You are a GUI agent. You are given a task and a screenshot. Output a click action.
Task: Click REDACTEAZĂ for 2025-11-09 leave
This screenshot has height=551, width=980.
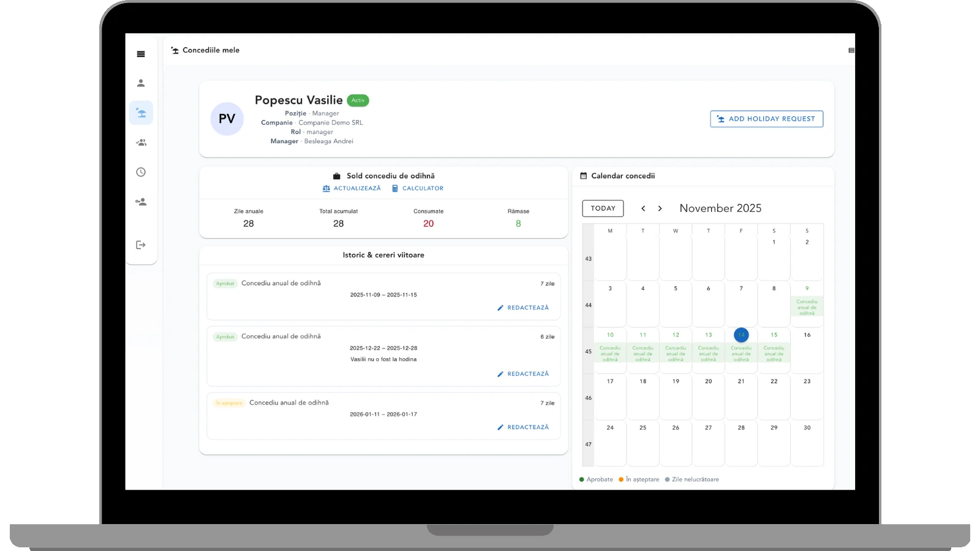(523, 308)
